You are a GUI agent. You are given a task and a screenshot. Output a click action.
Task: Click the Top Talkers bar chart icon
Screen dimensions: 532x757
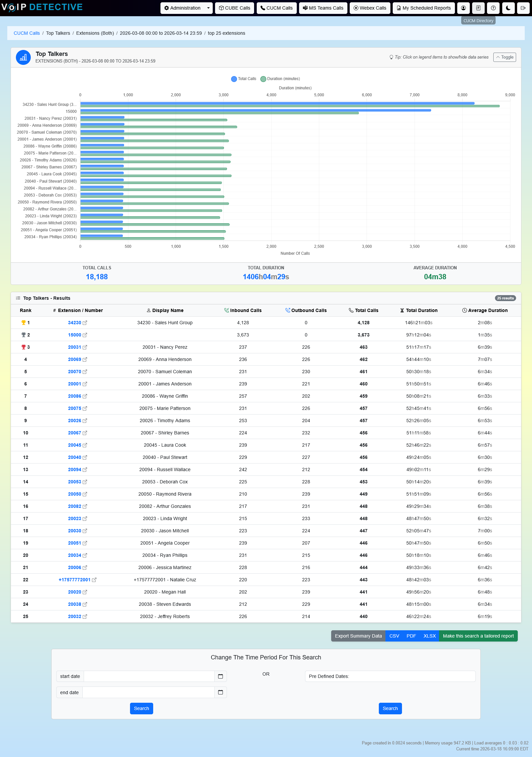click(23, 58)
